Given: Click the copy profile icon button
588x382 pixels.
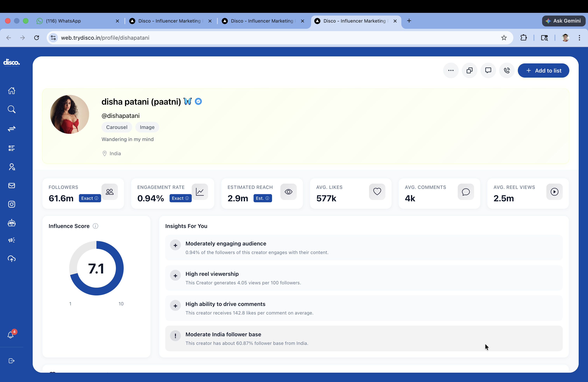Looking at the screenshot, I should pyautogui.click(x=469, y=71).
